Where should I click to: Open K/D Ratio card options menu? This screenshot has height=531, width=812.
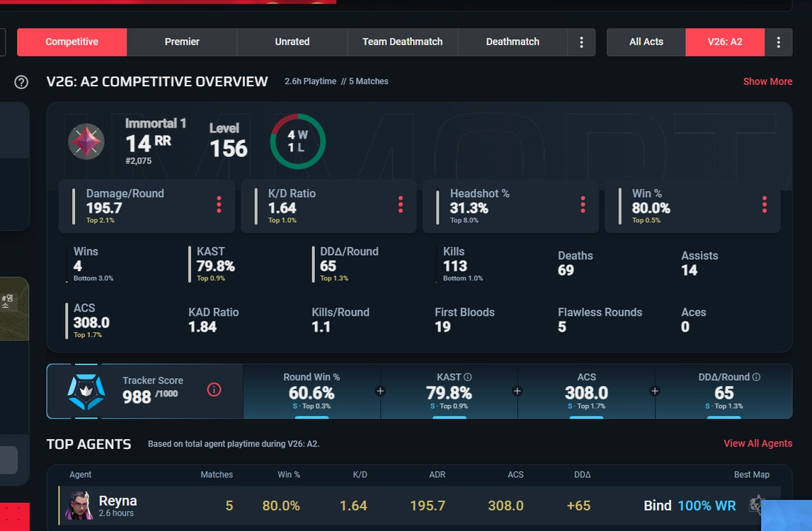point(400,205)
